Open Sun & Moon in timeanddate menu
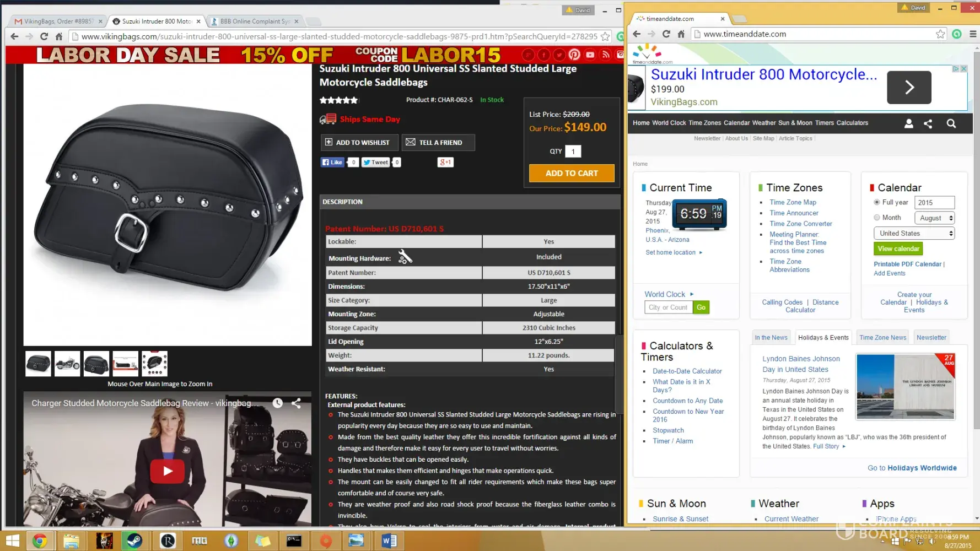 (795, 123)
